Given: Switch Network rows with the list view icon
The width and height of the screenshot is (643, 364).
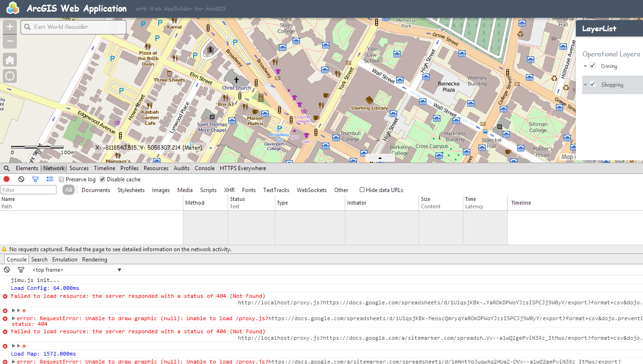Looking at the screenshot, I should click(x=50, y=179).
